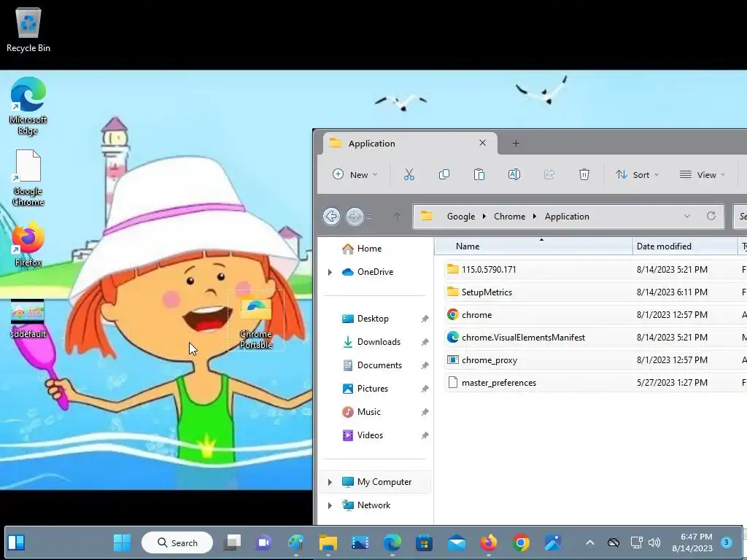Image resolution: width=747 pixels, height=560 pixels.
Task: Select the Google Chrome desktop shortcut
Action: pos(28,178)
